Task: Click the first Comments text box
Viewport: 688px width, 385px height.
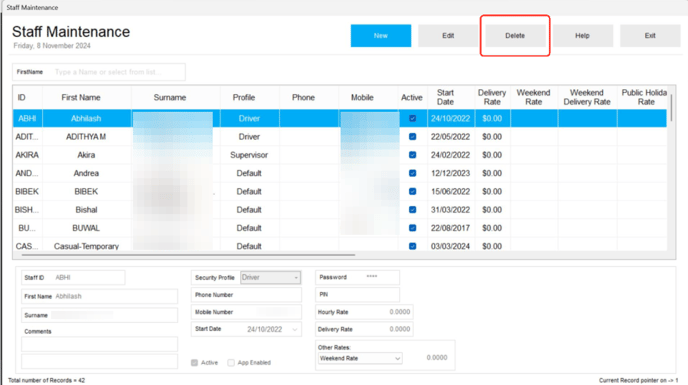Action: [100, 344]
